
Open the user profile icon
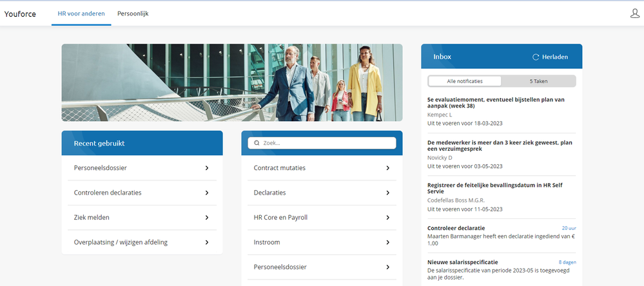pyautogui.click(x=634, y=14)
